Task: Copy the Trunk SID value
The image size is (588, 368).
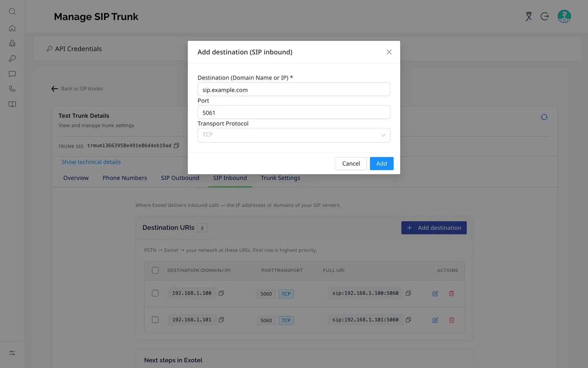Action: click(x=176, y=146)
